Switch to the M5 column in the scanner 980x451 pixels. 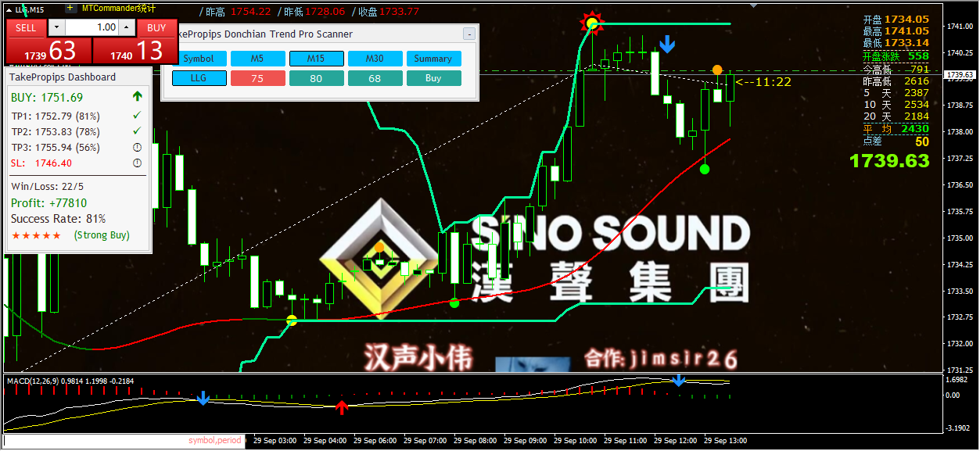coord(258,59)
